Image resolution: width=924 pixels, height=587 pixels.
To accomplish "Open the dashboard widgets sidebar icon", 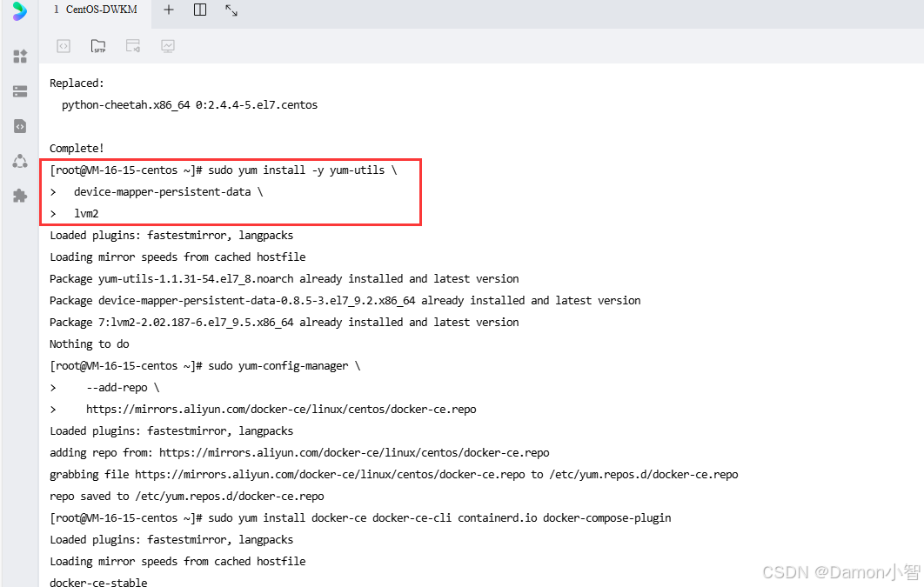I will (x=20, y=56).
